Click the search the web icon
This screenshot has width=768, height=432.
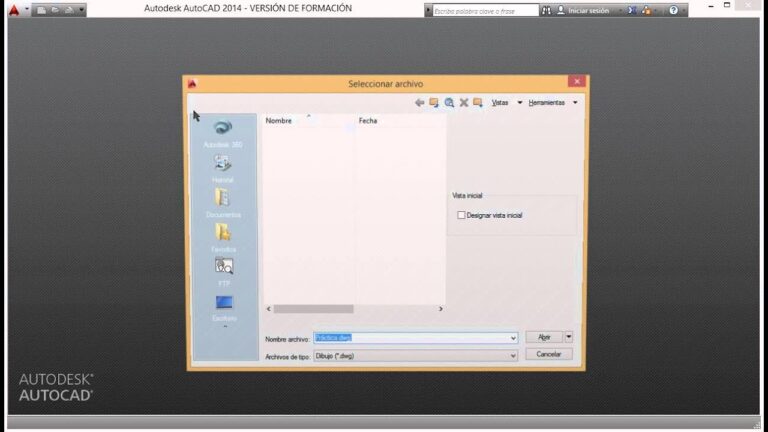click(x=449, y=102)
